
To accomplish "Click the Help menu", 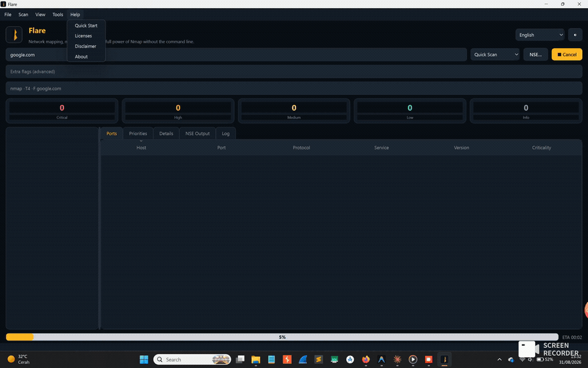I will pyautogui.click(x=75, y=15).
